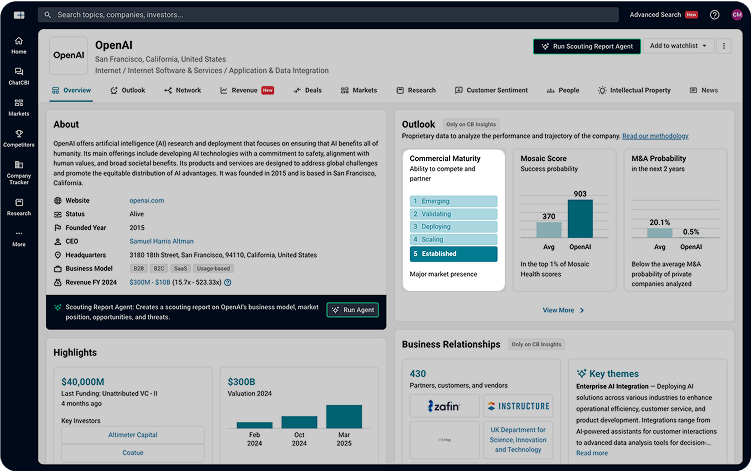This screenshot has height=471, width=751.
Task: Open the three-dot options menu
Action: [724, 46]
